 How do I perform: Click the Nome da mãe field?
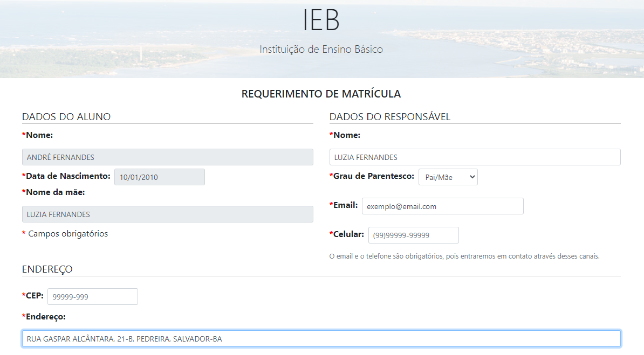(167, 214)
